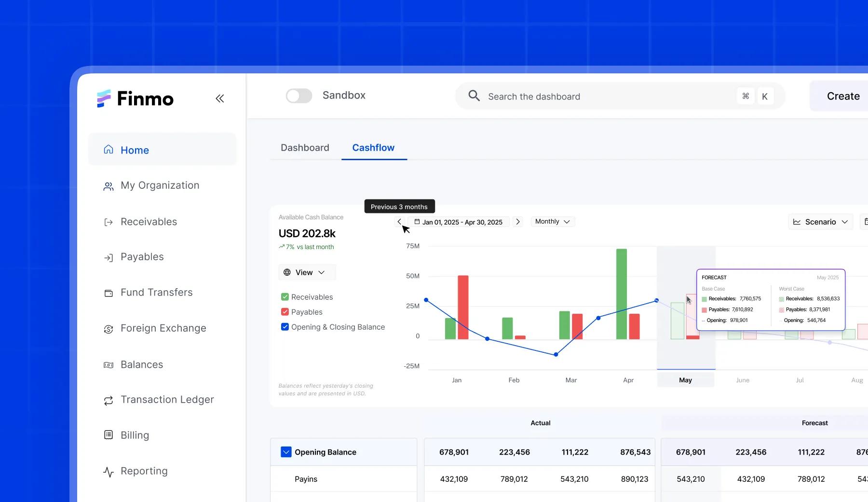Screen dimensions: 868x502
Task: Click the next date range arrow
Action: (518, 222)
